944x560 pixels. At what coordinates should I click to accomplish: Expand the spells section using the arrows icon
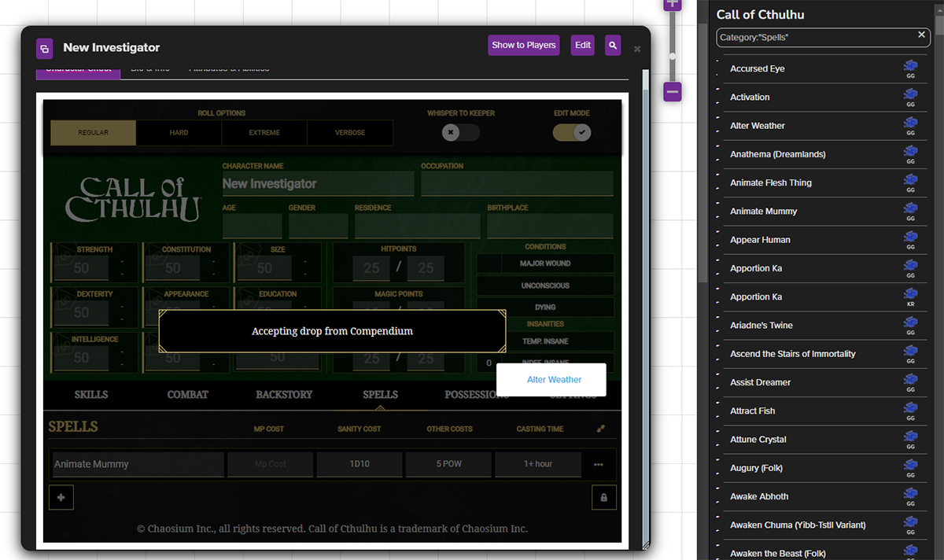pos(601,429)
